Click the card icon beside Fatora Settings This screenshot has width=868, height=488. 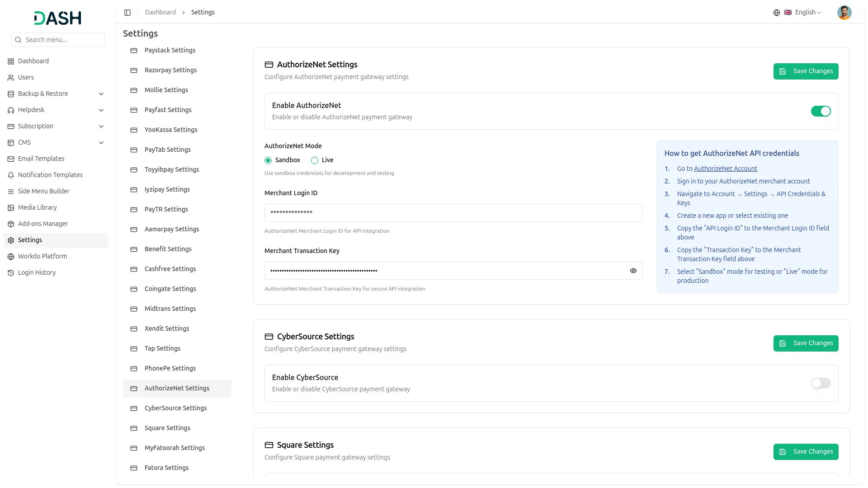(134, 468)
